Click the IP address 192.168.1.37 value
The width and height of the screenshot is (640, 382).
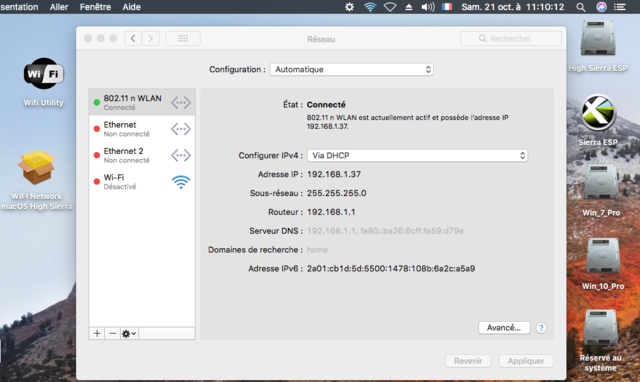click(x=334, y=174)
